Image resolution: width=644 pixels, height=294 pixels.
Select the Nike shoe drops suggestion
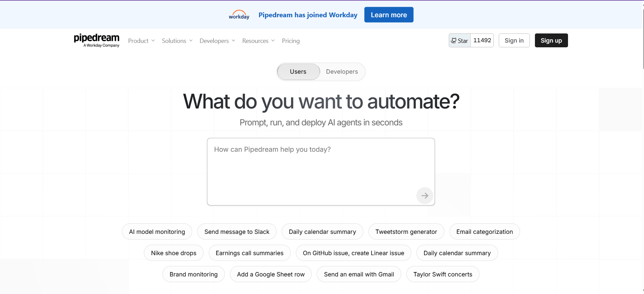pos(174,253)
